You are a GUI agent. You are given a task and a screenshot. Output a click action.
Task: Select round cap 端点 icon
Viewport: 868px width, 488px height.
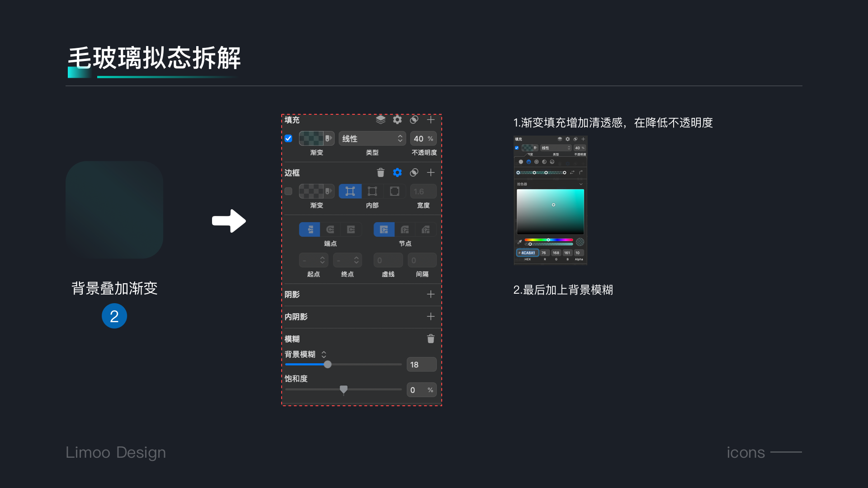(x=330, y=230)
